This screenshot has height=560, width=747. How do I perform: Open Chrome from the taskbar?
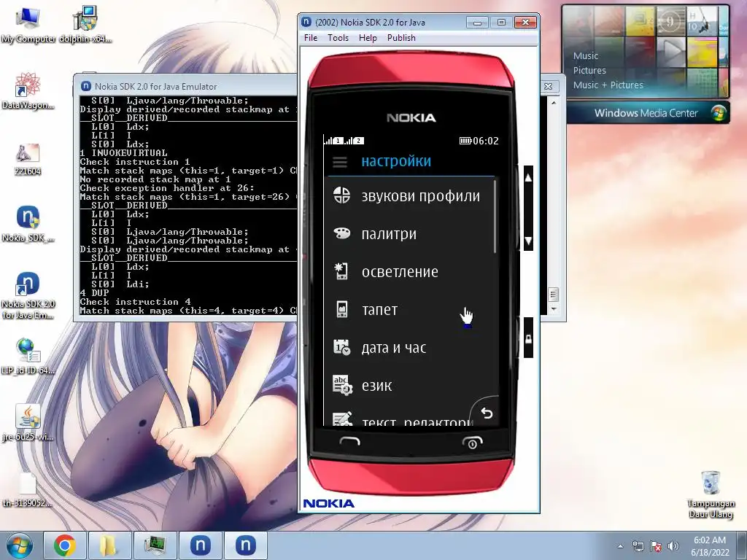tap(65, 545)
